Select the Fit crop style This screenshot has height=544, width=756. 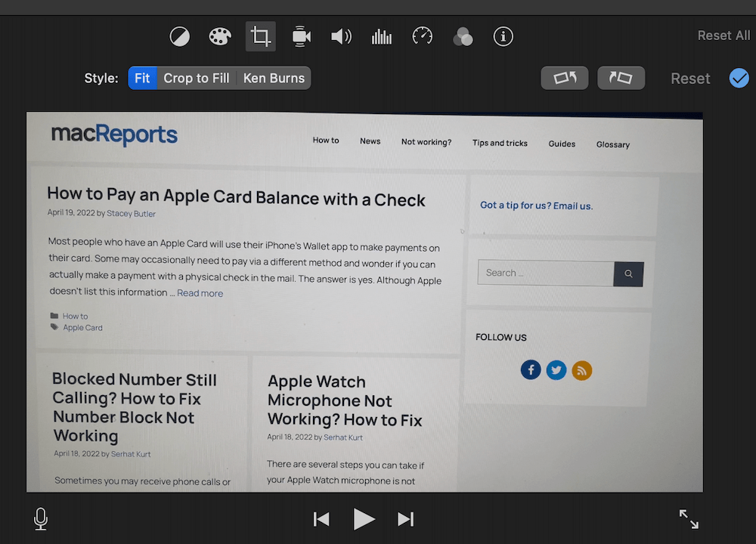tap(142, 78)
